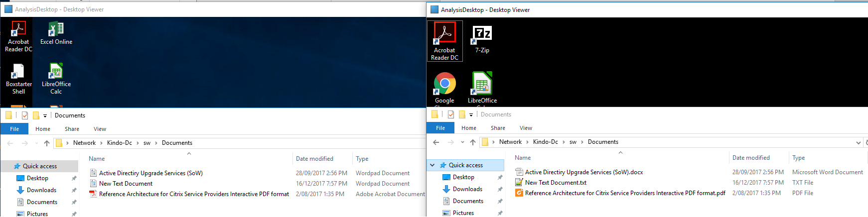
Task: Open File tab in left Explorer
Action: [x=14, y=129]
